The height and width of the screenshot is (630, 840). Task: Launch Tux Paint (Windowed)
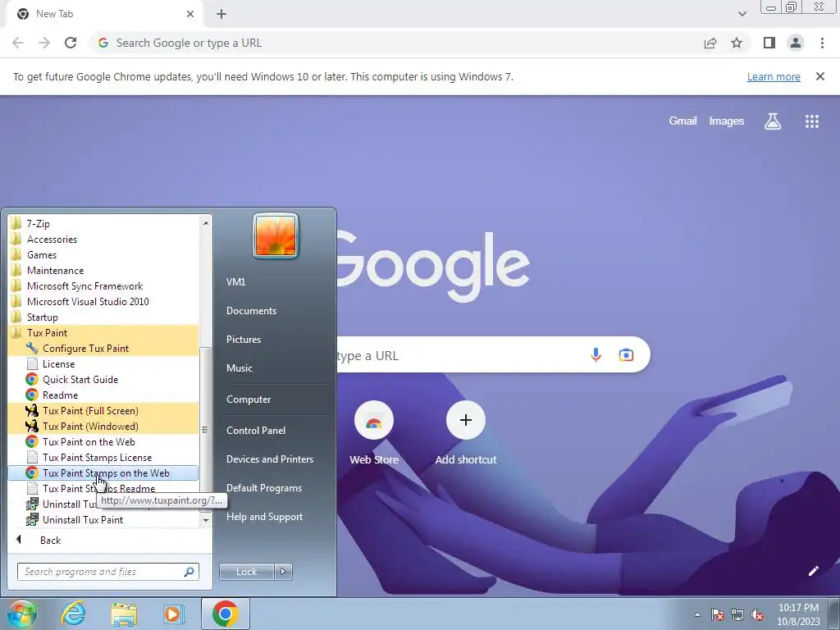click(x=103, y=426)
